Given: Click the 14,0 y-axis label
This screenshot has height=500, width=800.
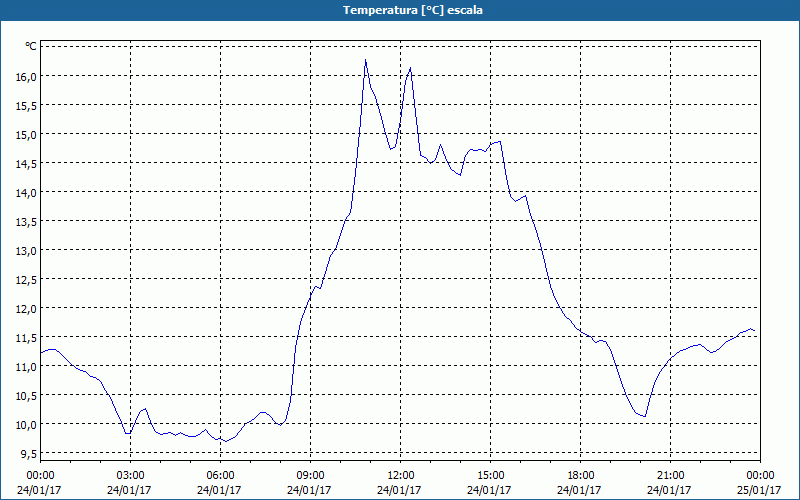Looking at the screenshot, I should [x=28, y=192].
